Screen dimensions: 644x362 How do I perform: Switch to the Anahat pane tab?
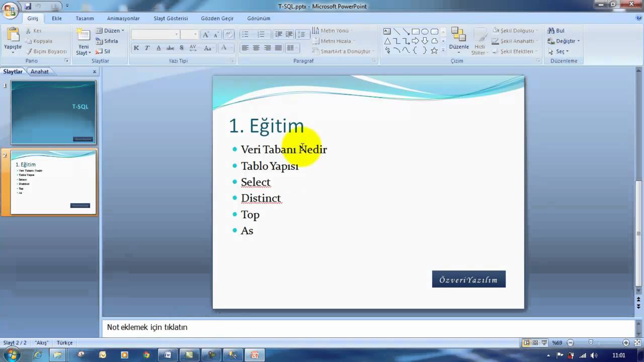pos(39,71)
